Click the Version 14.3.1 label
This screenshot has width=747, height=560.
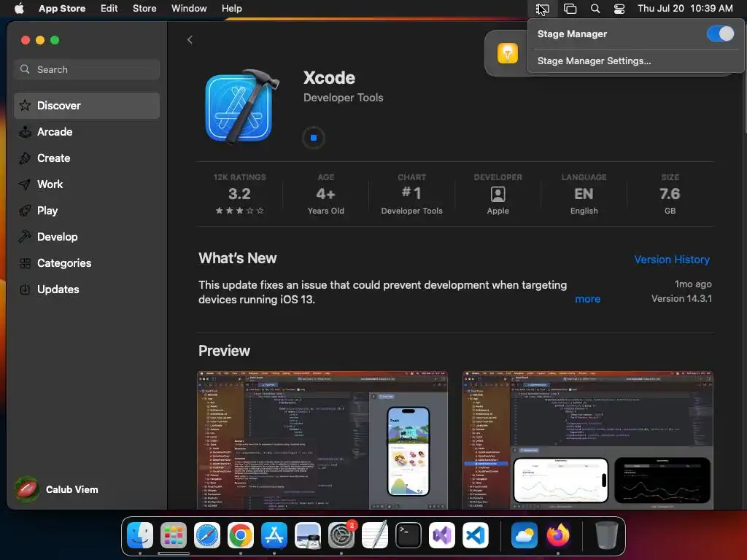click(681, 298)
